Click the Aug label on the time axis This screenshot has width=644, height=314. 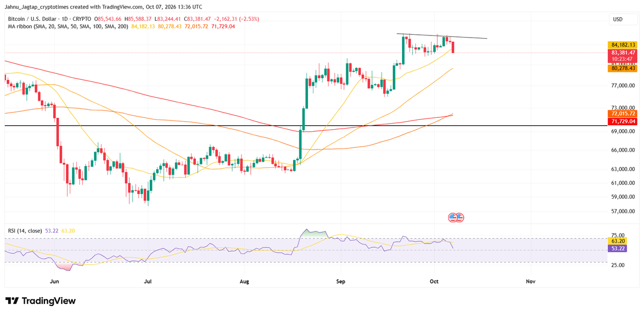coord(244,281)
